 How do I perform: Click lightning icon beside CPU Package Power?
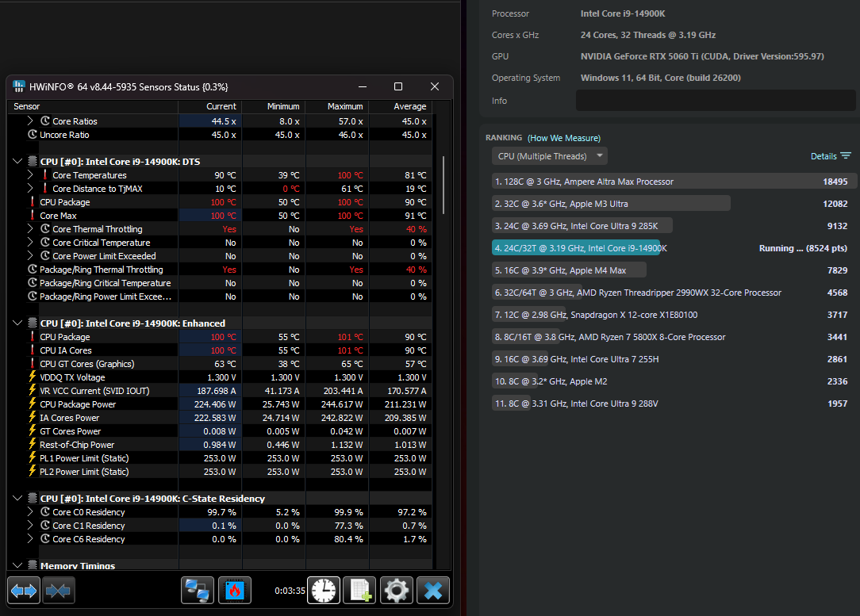[x=33, y=404]
